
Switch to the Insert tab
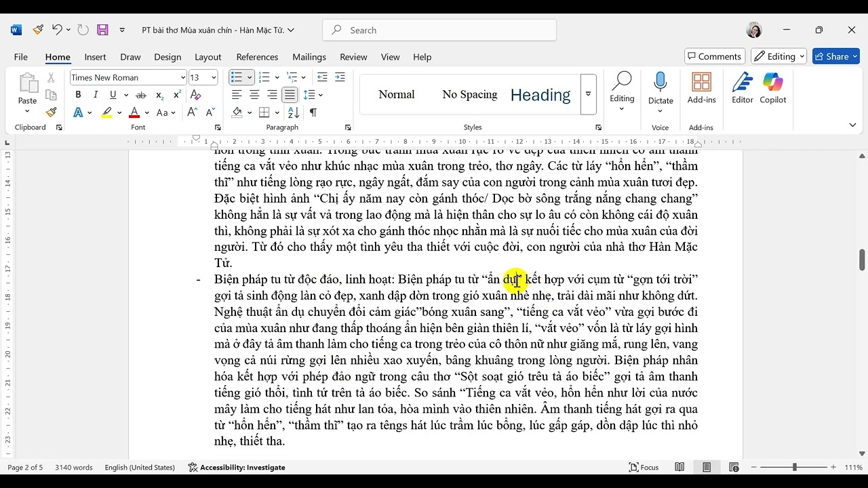95,57
